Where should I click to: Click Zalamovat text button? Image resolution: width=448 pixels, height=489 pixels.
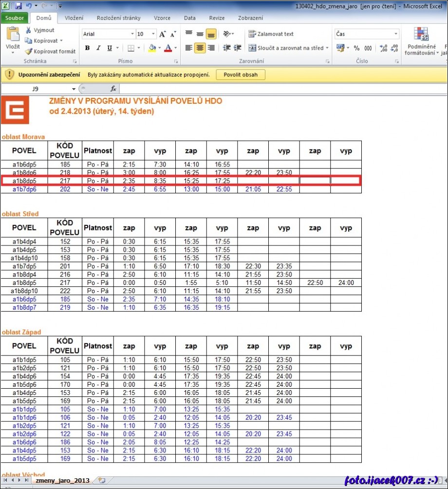tap(271, 34)
